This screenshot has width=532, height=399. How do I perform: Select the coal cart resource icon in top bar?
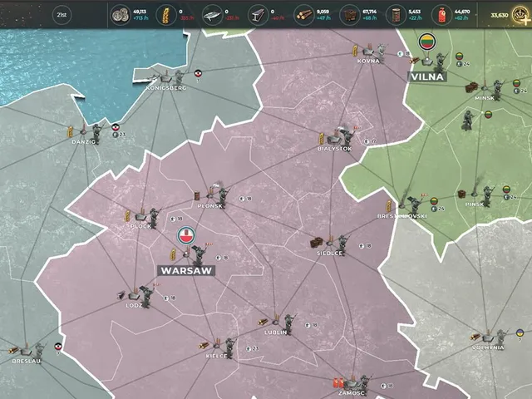[349, 15]
